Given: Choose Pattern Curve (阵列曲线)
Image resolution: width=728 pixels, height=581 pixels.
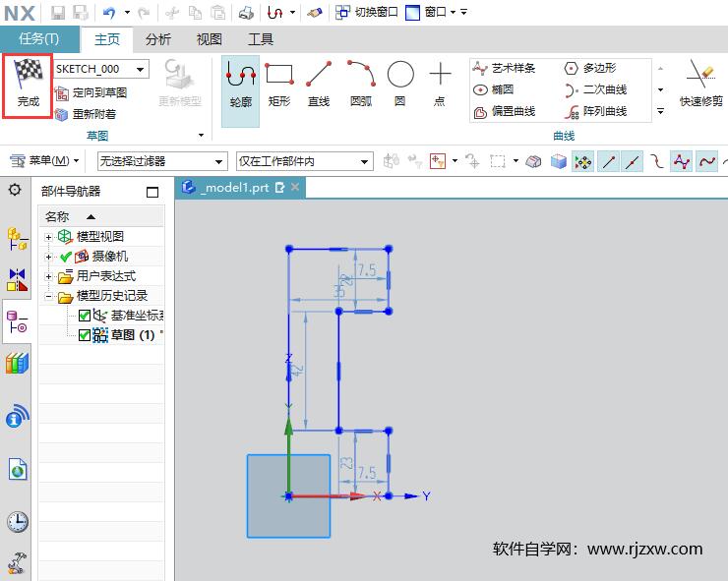Looking at the screenshot, I should pyautogui.click(x=595, y=111).
